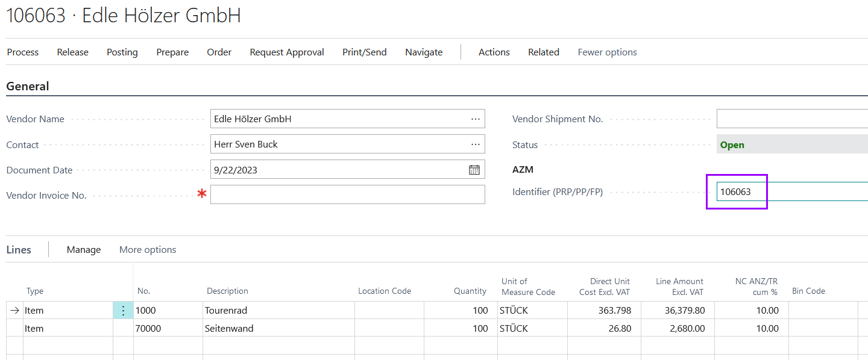
Task: Click the Bin Code cell for Tourenrad
Action: pyautogui.click(x=823, y=311)
